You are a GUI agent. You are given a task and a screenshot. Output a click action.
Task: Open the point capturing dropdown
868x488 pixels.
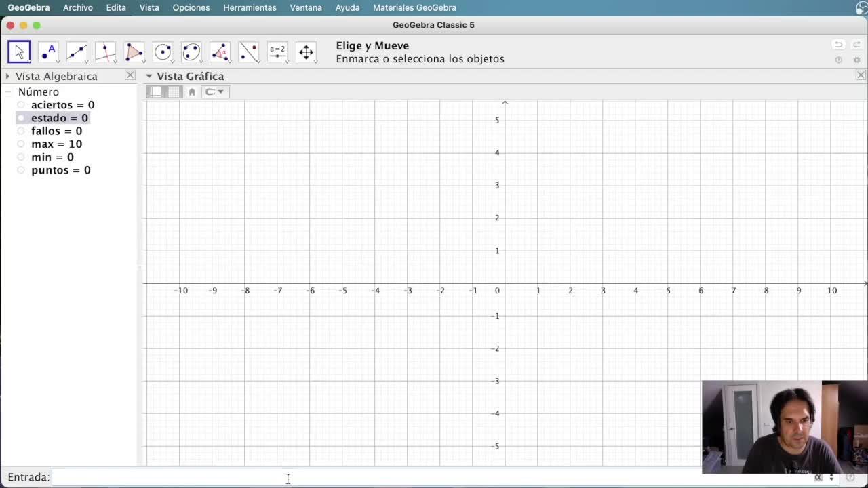(x=215, y=92)
